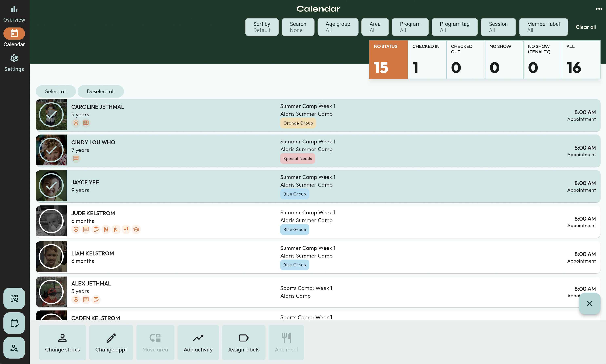606x364 pixels.
Task: Click the Blue Group label on Jayce Yee
Action: tap(295, 194)
